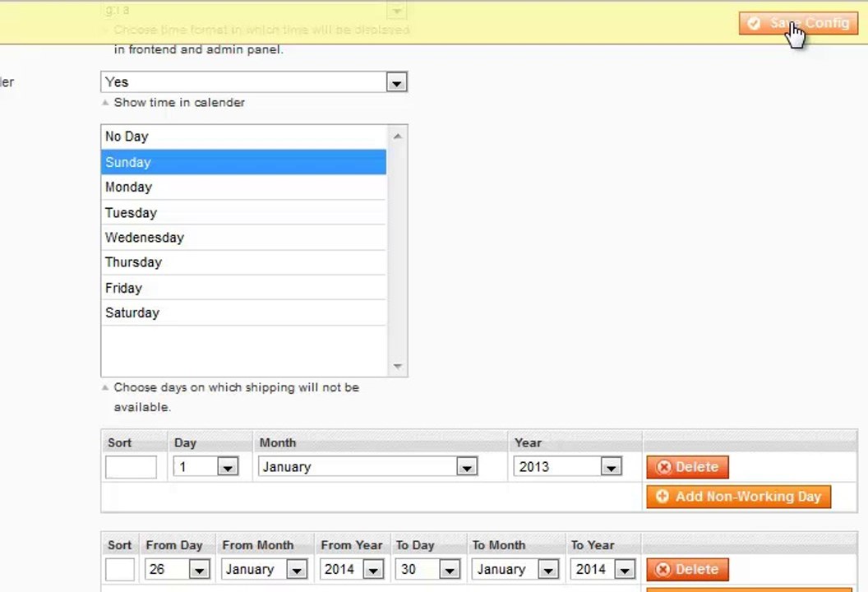The height and width of the screenshot is (592, 868).
Task: Select Monday in the days list
Action: pos(243,187)
